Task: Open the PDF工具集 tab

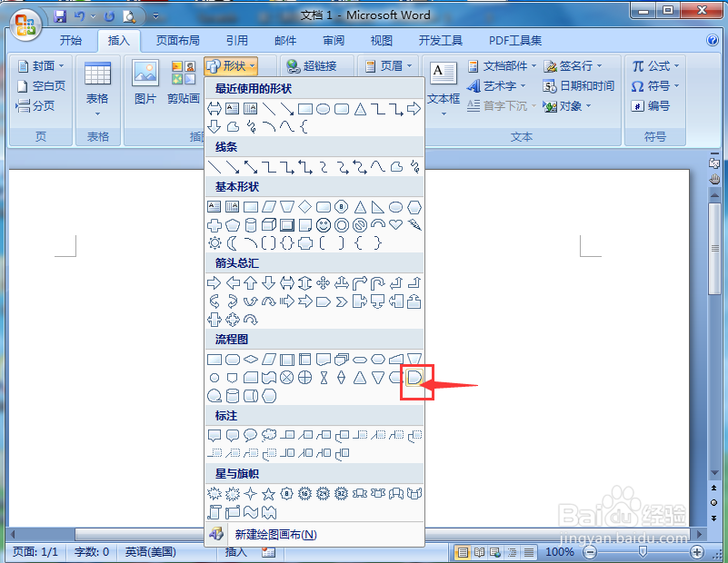Action: point(515,41)
